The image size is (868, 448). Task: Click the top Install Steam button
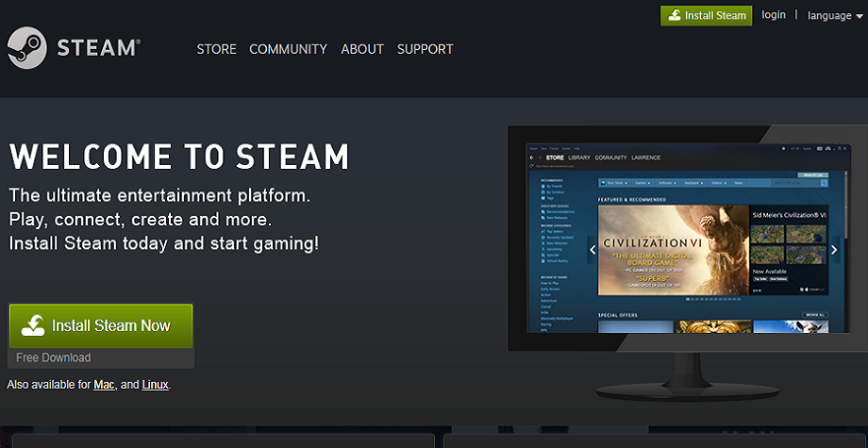pyautogui.click(x=707, y=15)
